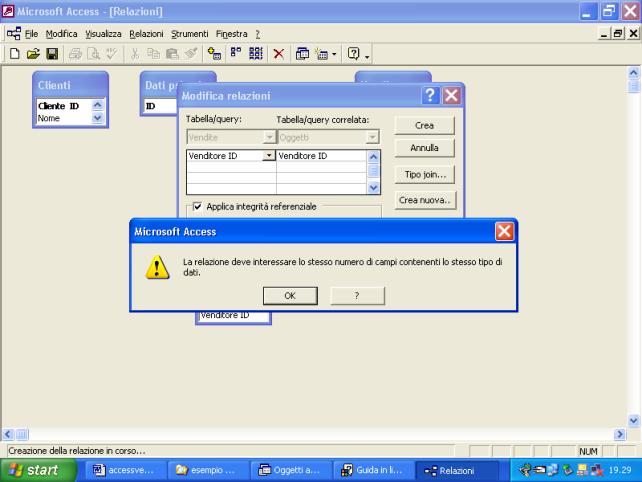
Task: Open the Visualizza menu
Action: 103,34
